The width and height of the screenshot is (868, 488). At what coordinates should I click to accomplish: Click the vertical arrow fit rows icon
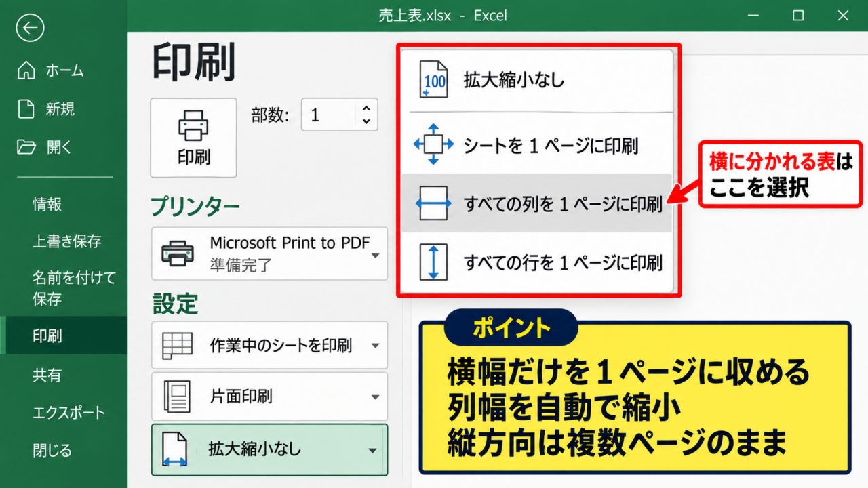434,262
